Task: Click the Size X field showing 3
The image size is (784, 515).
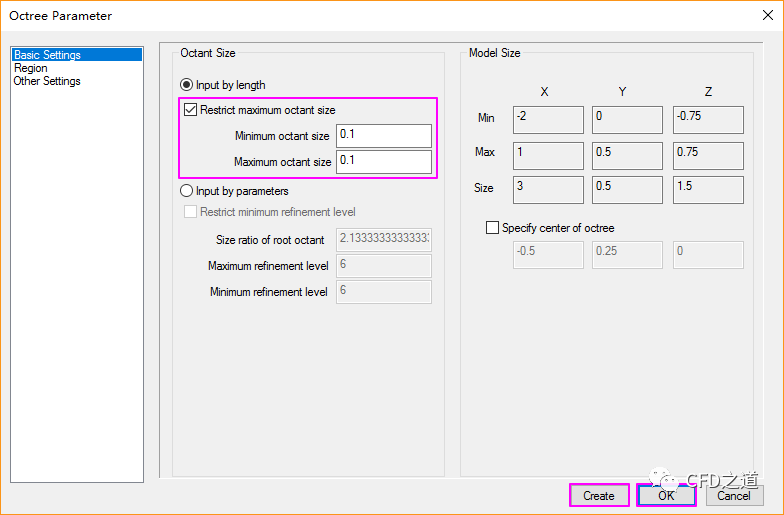Action: coord(548,190)
